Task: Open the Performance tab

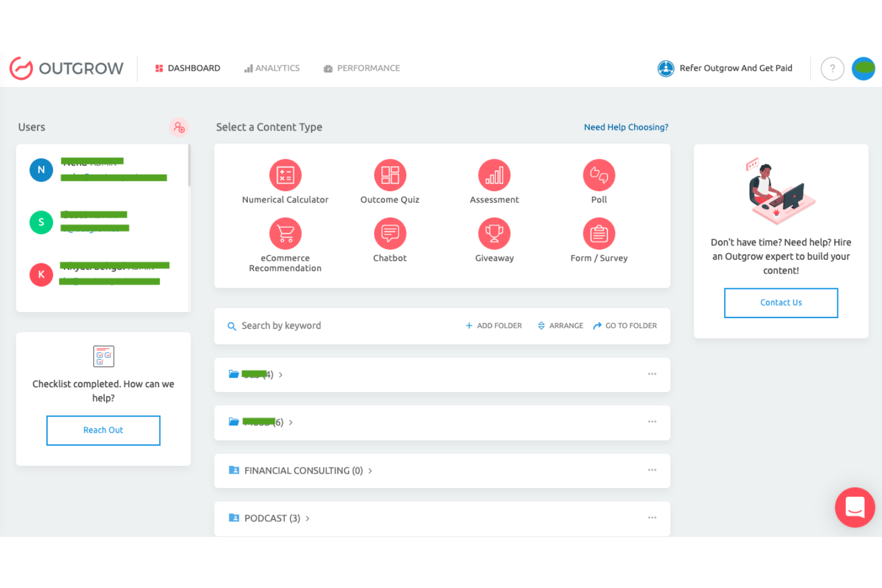Action: pyautogui.click(x=362, y=69)
